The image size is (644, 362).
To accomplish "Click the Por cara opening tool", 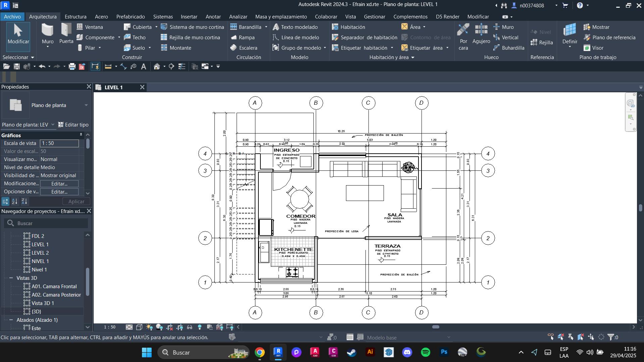I will coord(463,37).
